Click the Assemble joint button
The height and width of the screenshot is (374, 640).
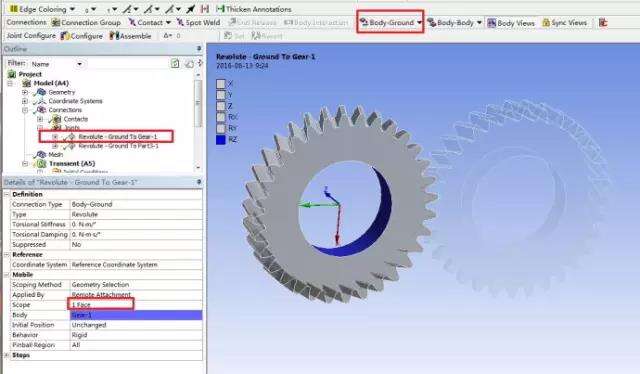pos(131,36)
